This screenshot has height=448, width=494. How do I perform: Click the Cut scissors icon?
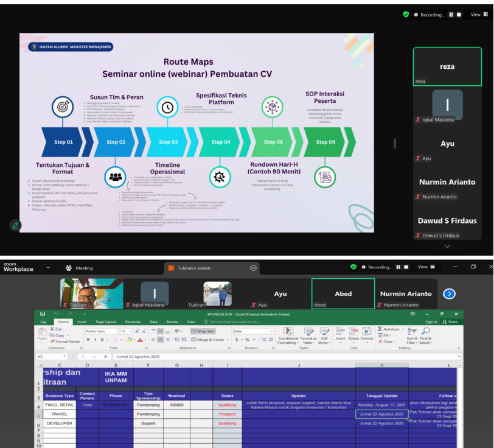[x=52, y=329]
